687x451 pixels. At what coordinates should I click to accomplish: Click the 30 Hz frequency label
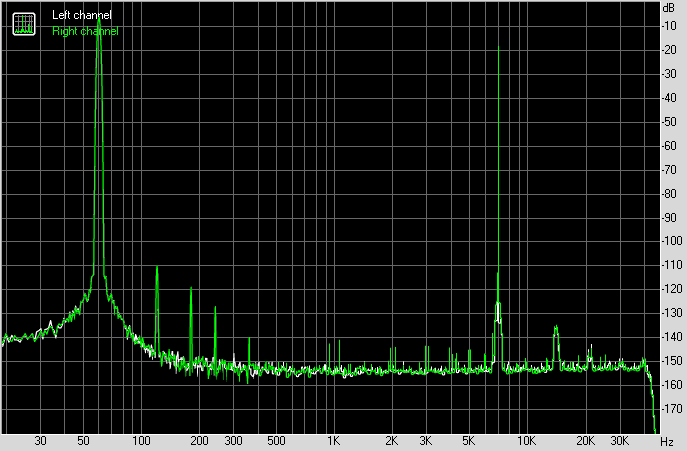tap(40, 441)
